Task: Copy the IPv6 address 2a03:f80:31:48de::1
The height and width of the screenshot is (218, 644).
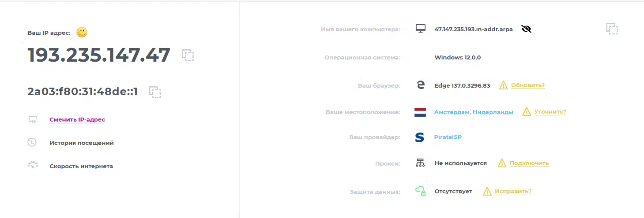Action: (155, 92)
